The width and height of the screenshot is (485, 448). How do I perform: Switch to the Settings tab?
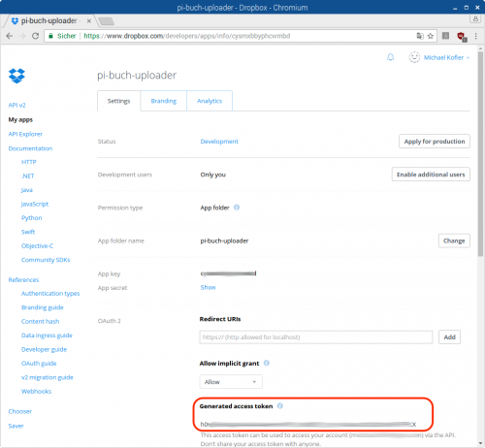click(118, 101)
